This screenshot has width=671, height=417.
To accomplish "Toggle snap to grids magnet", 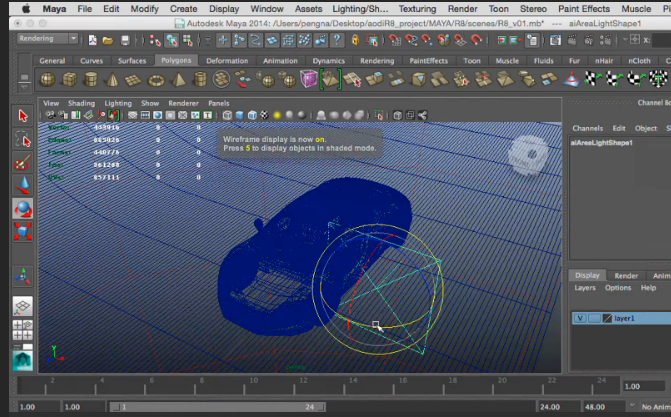I will (x=395, y=40).
